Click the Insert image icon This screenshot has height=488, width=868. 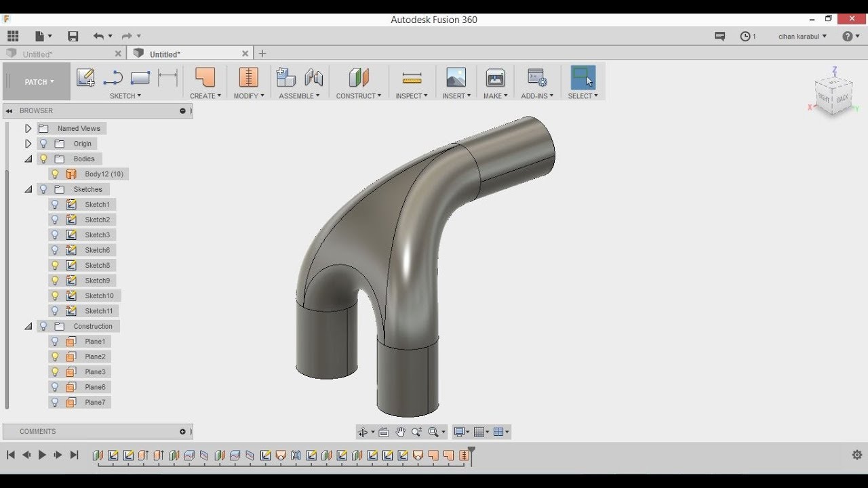click(x=456, y=77)
